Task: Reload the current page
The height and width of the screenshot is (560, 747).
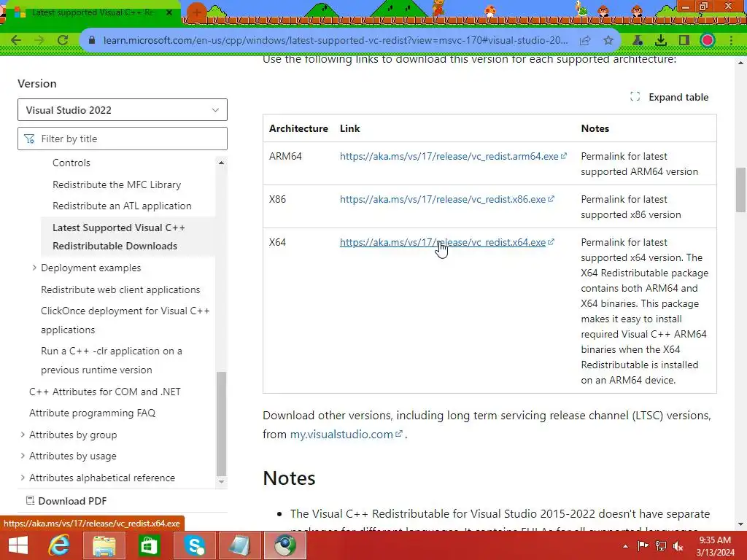Action: click(x=63, y=40)
